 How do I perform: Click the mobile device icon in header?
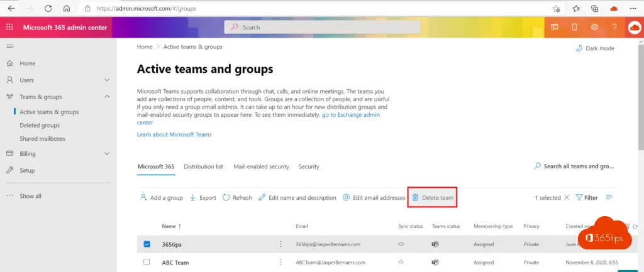click(x=574, y=28)
